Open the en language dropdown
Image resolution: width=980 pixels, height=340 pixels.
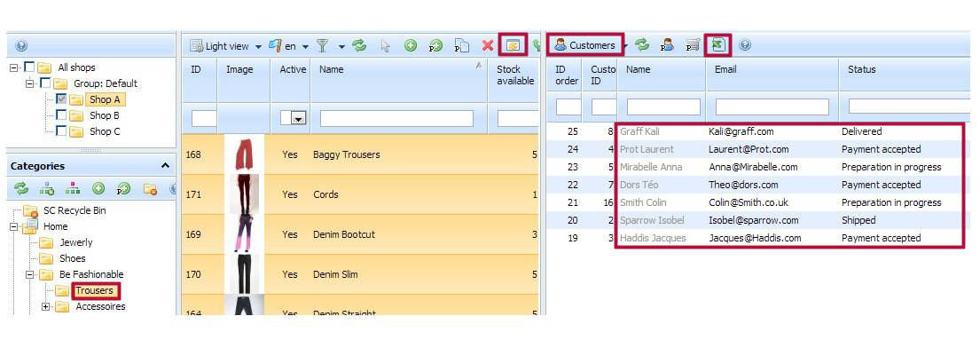tap(289, 46)
